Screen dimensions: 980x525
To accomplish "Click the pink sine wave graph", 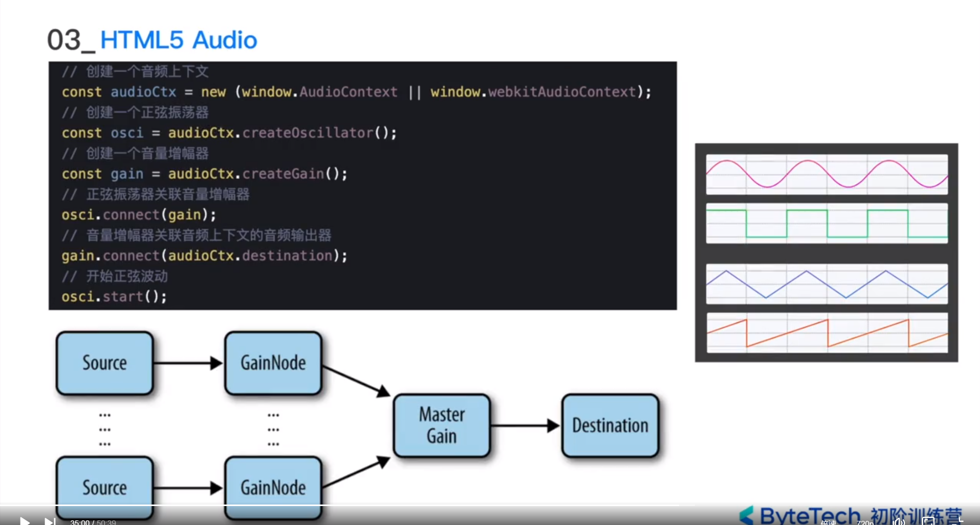I will [x=826, y=174].
